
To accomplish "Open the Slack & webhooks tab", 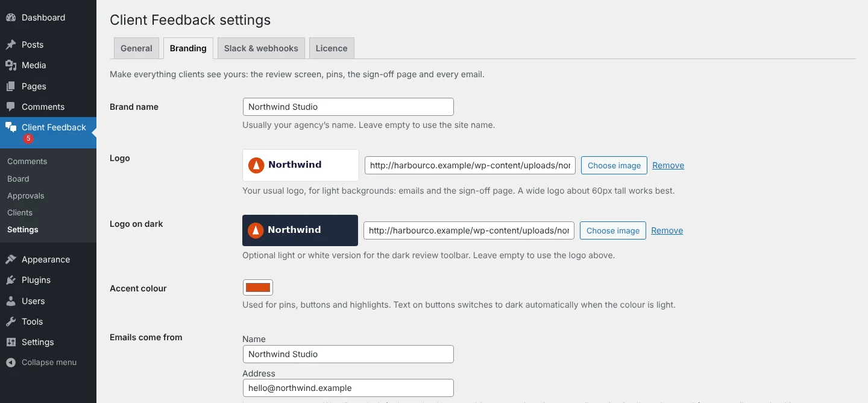I will 261,48.
